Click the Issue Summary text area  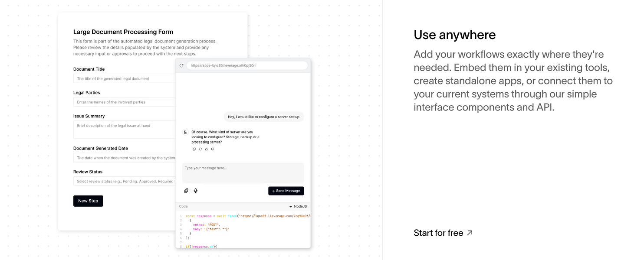click(x=125, y=130)
